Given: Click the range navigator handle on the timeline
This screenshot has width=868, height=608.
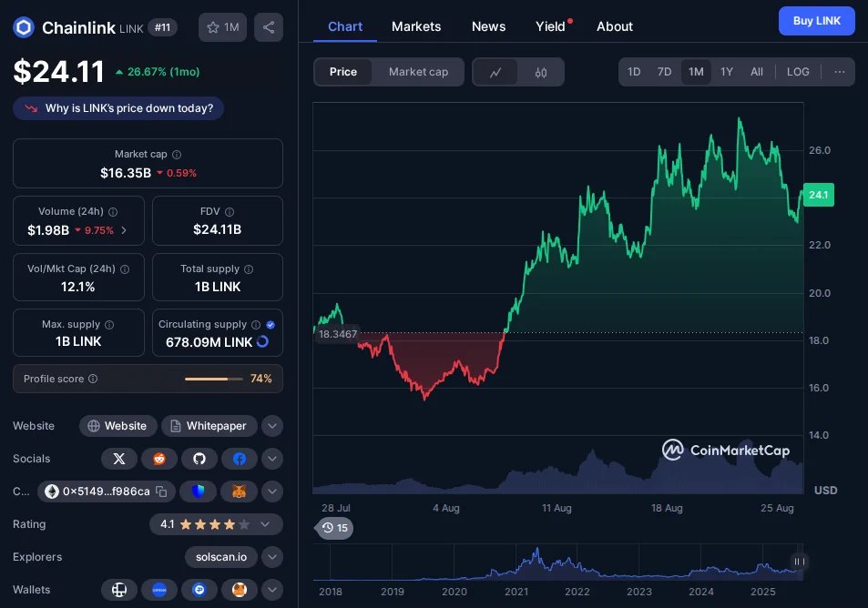Looking at the screenshot, I should 799,562.
